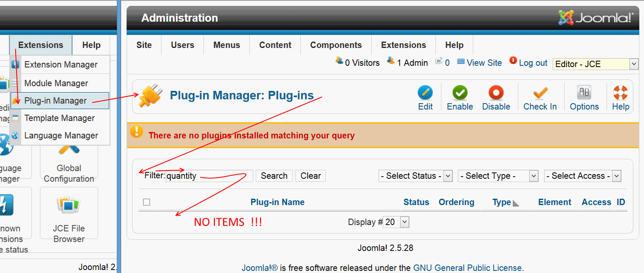Open the Components menu

click(336, 45)
